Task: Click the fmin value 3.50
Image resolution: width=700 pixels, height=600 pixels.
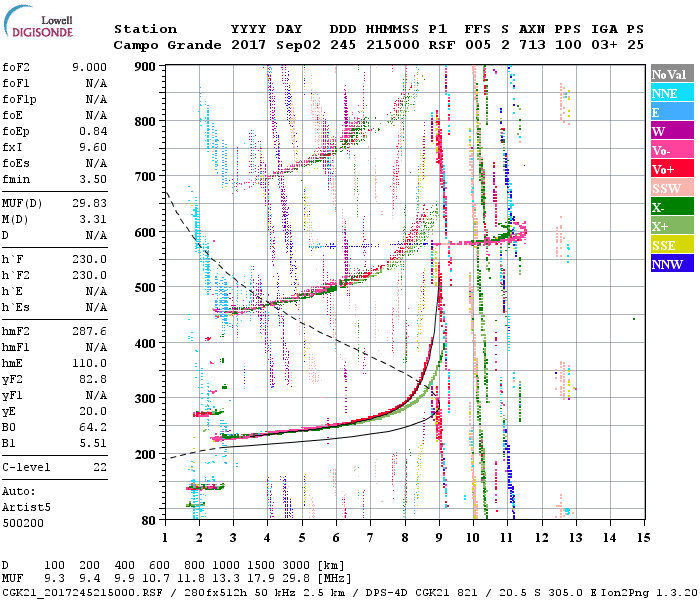Action: (x=93, y=179)
